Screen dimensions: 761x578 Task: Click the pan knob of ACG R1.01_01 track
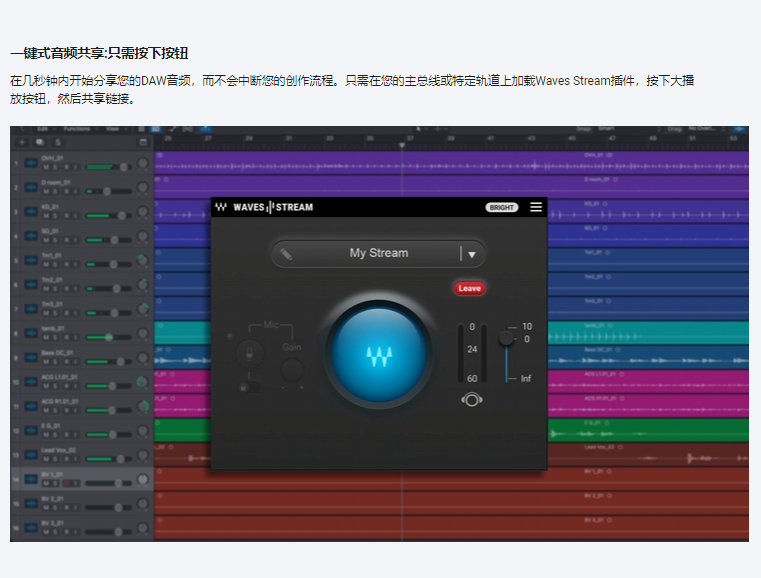pos(143,406)
